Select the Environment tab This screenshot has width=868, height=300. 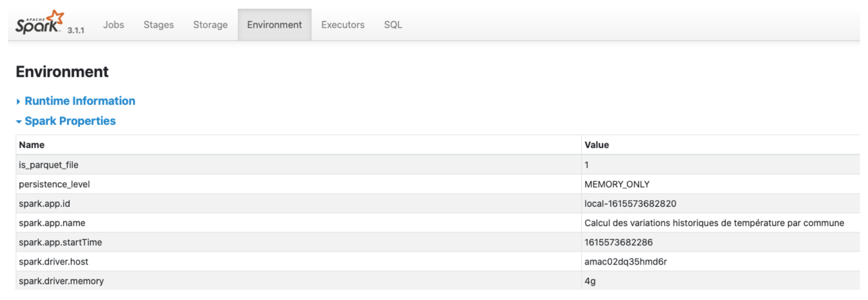[274, 25]
